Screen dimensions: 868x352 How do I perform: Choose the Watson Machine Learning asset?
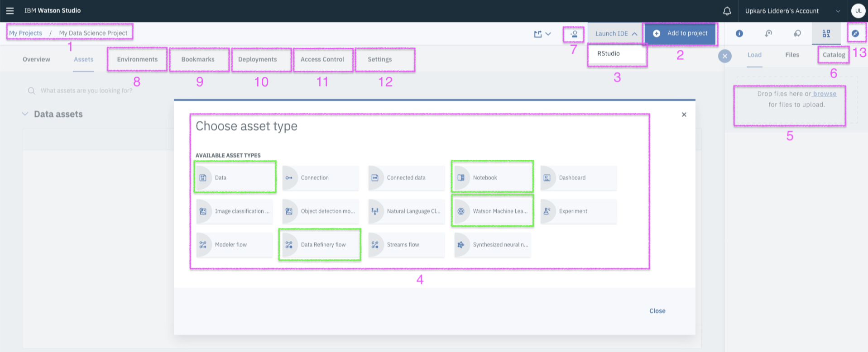[x=493, y=211]
